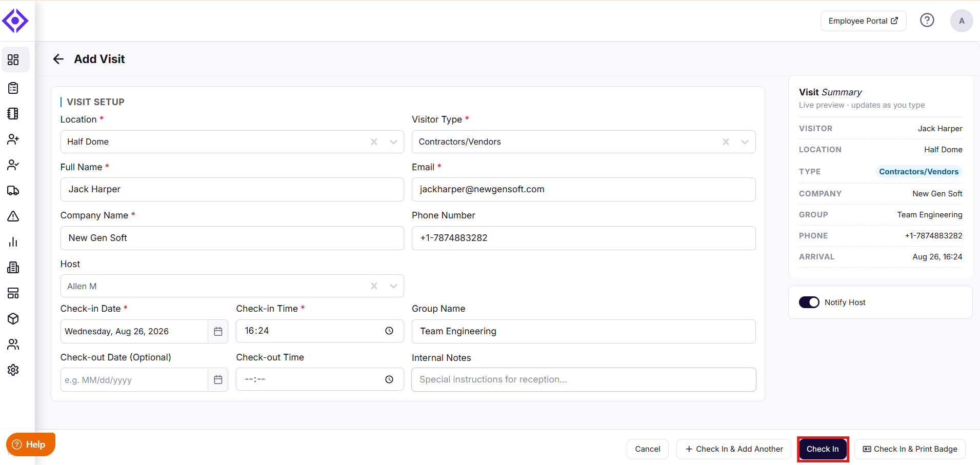Screen dimensions: 980x465
Task: Click New Gen Soft in Visit Summary
Action: [937, 194]
